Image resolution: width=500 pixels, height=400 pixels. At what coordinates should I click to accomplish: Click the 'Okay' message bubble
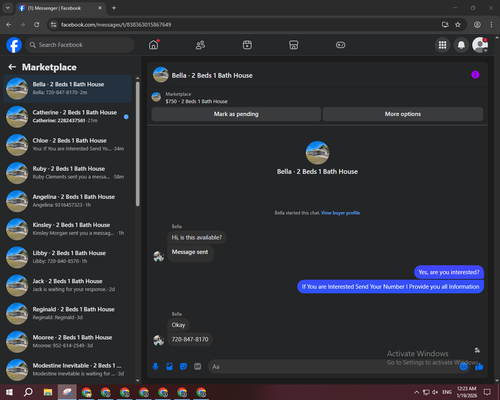coord(178,325)
